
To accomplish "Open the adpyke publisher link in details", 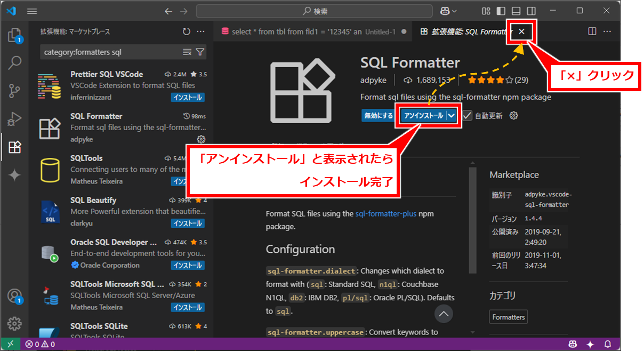I will tap(374, 80).
